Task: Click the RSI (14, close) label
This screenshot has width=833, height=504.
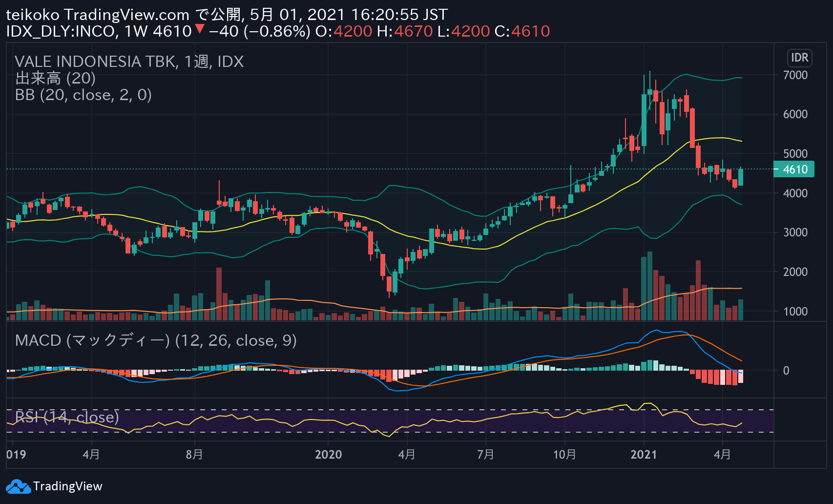Action: point(67,417)
